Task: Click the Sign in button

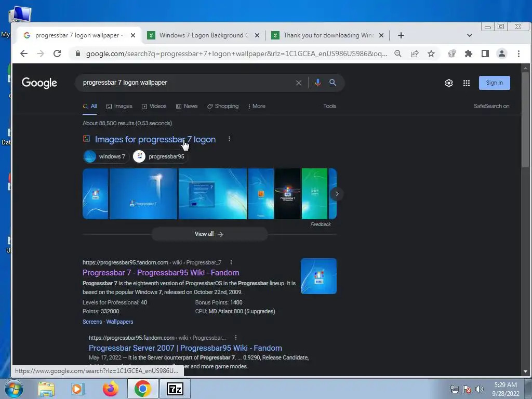Action: click(495, 83)
